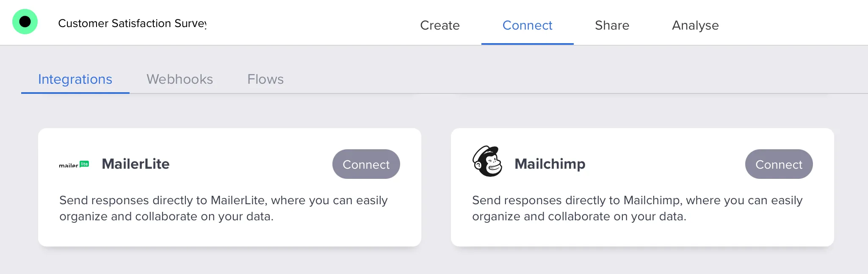Click the green workspace logo icon

click(x=25, y=21)
